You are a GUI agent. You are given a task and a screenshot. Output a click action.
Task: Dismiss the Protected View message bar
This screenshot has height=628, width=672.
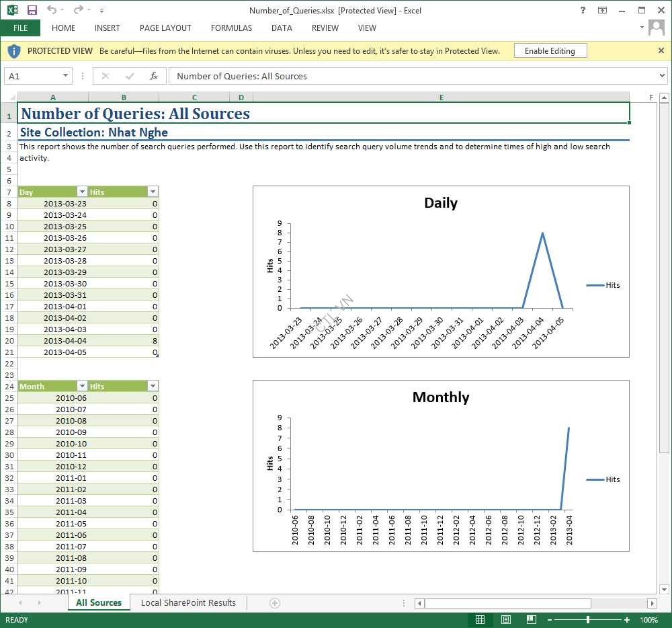click(x=661, y=50)
